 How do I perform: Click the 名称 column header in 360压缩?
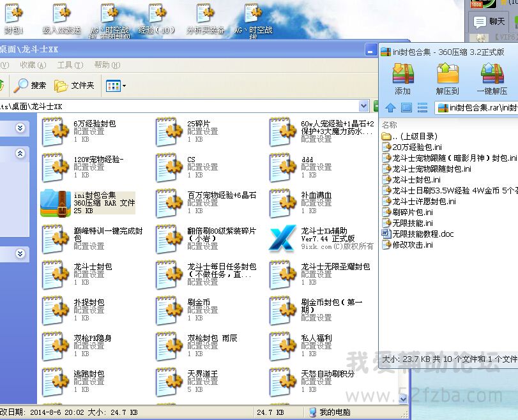coord(390,125)
